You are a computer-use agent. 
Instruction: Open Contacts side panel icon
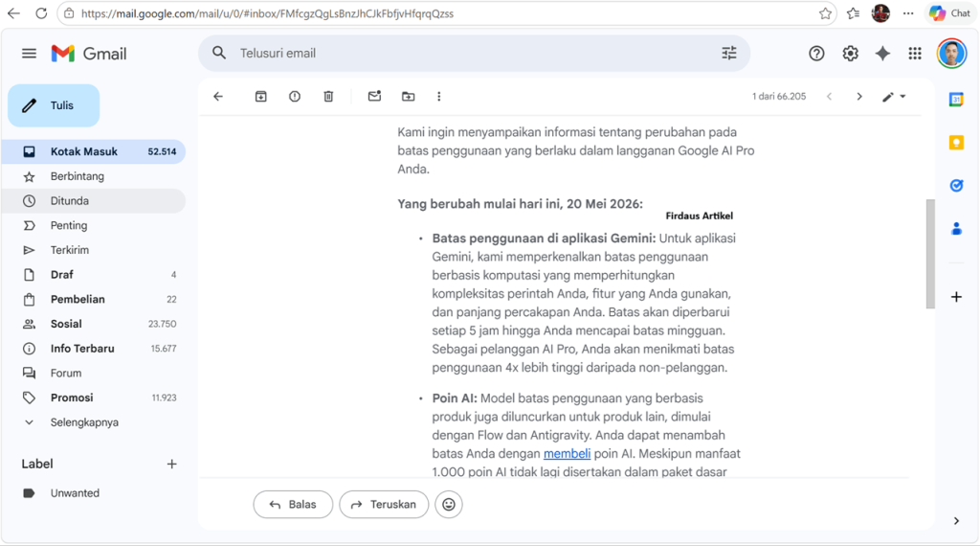click(x=956, y=229)
